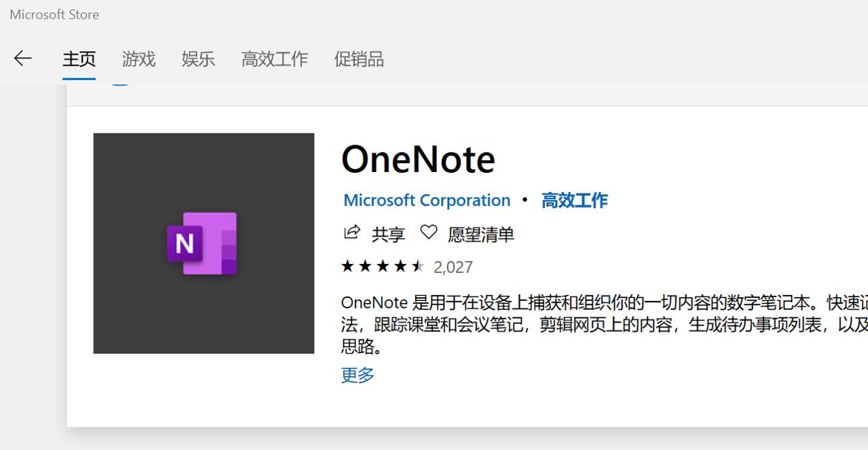
Task: Open the 高效工作 tab in navigation bar
Action: click(x=274, y=59)
